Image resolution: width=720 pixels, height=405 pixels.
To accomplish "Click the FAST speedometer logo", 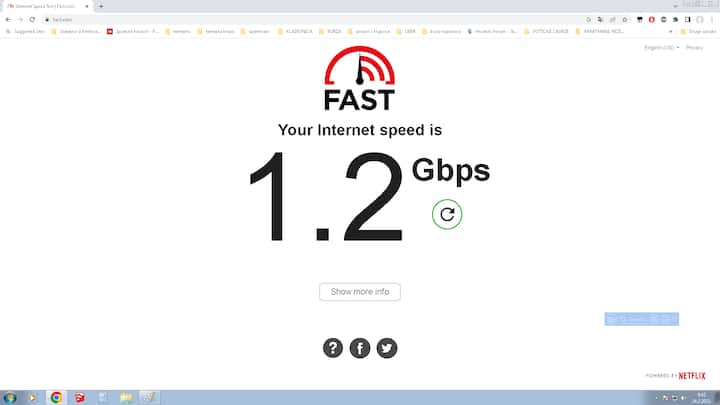I will pos(360,78).
